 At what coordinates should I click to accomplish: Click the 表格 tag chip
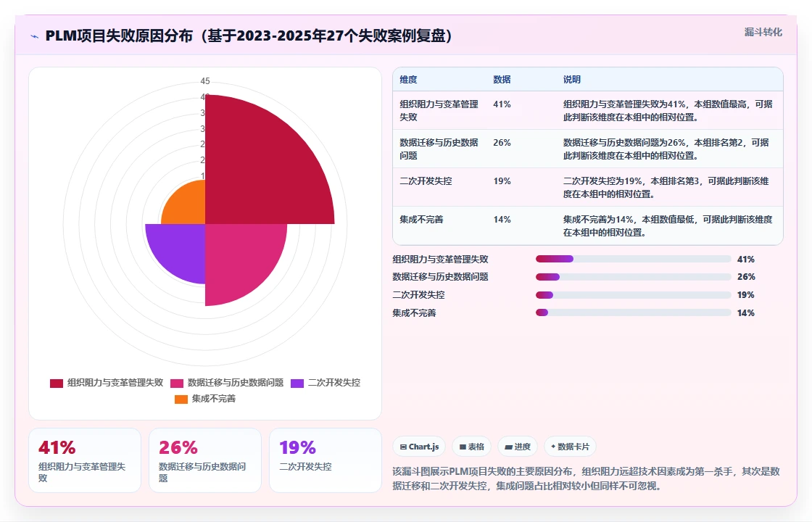click(471, 447)
